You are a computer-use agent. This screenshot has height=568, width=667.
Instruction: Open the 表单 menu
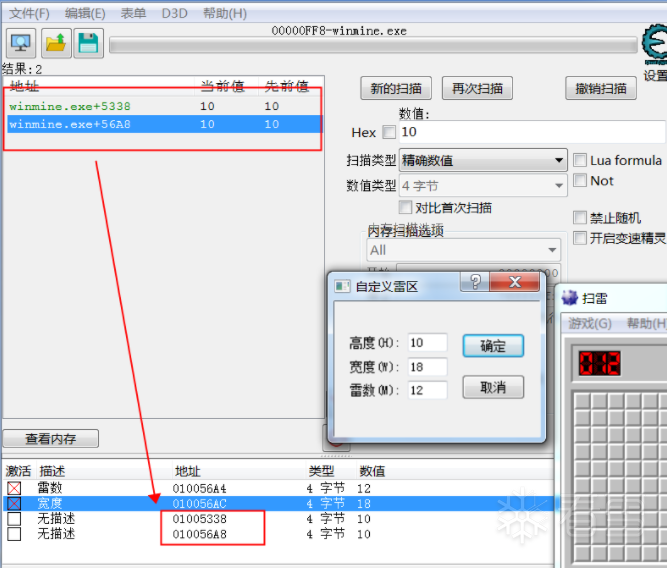click(x=133, y=13)
